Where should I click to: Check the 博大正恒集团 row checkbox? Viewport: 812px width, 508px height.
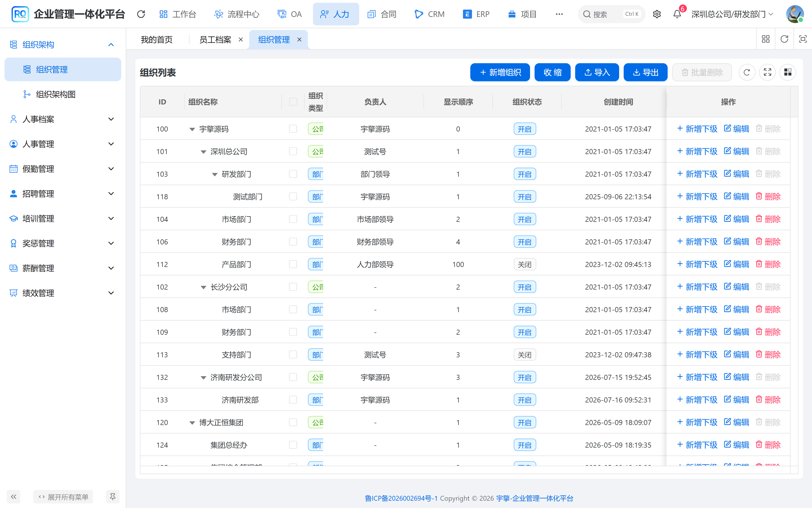pos(293,422)
